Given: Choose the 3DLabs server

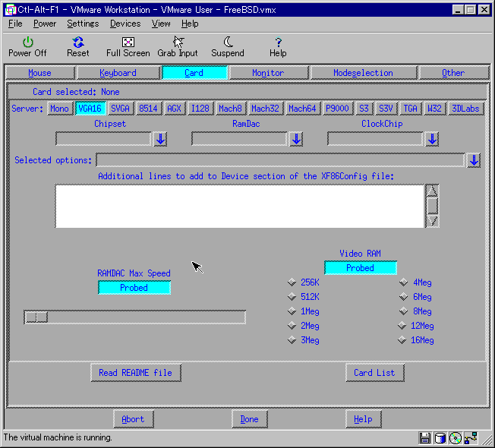Looking at the screenshot, I should [x=465, y=109].
